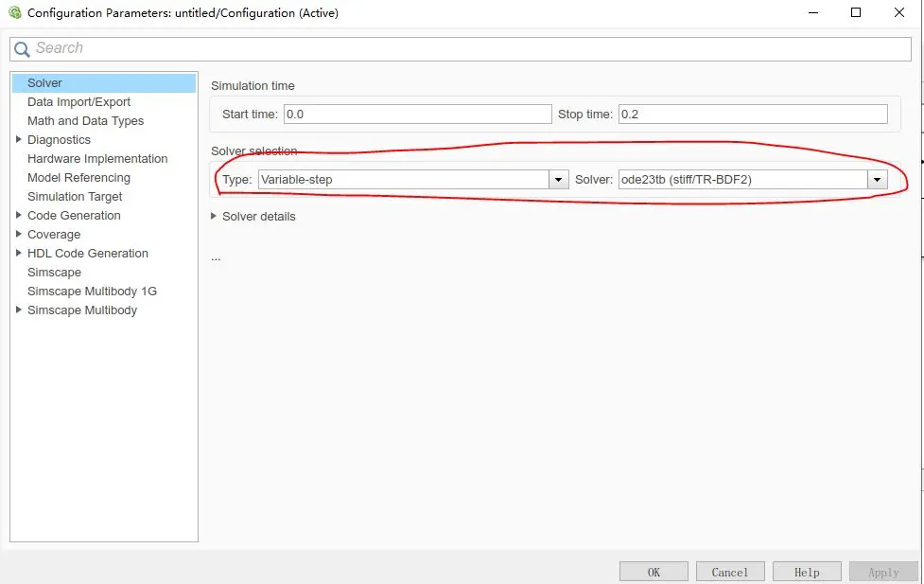Open the Math and Data Types pane

(85, 121)
